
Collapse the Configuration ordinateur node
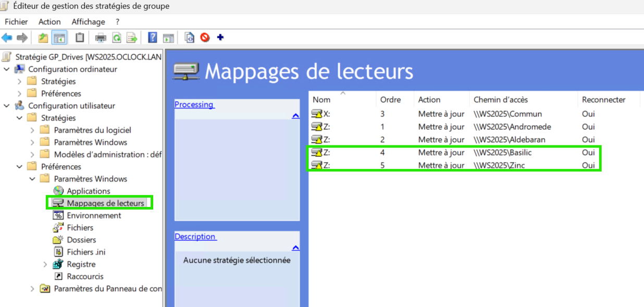coord(6,69)
